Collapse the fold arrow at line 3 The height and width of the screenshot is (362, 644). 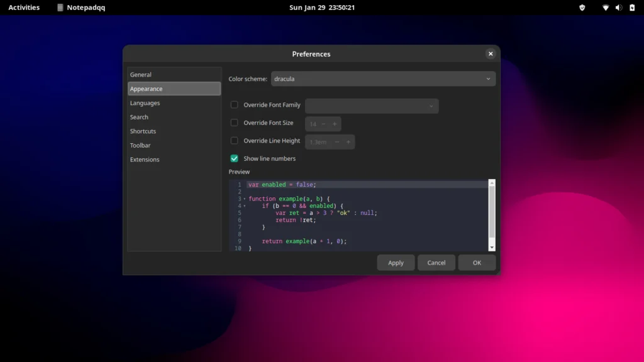[x=245, y=199]
